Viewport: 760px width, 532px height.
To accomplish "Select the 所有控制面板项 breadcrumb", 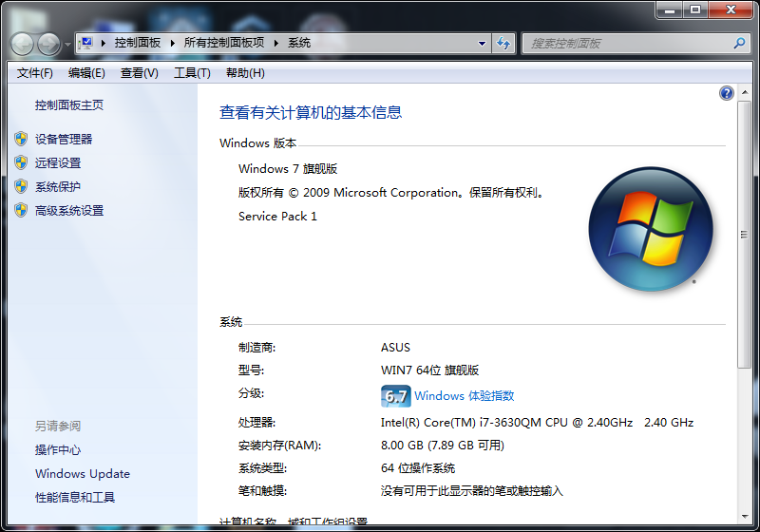I will pos(224,43).
